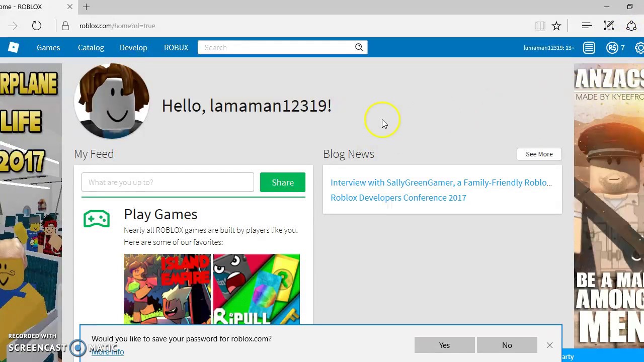The image size is (644, 362).
Task: Open Roblox Developers Conference 2017 article
Action: 398,198
